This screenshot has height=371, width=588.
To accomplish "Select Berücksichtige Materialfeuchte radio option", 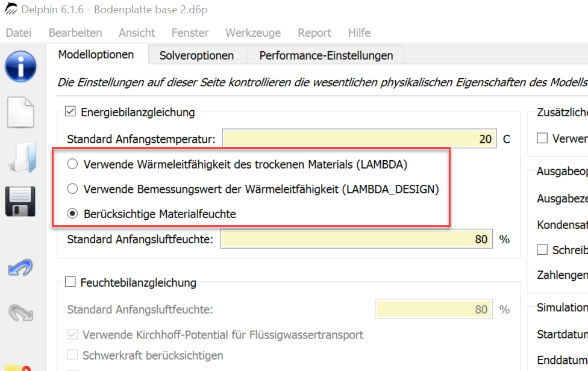I will (72, 214).
